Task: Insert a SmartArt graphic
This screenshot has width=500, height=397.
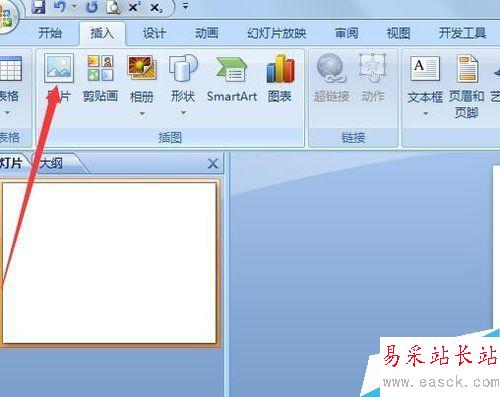Action: [x=232, y=78]
